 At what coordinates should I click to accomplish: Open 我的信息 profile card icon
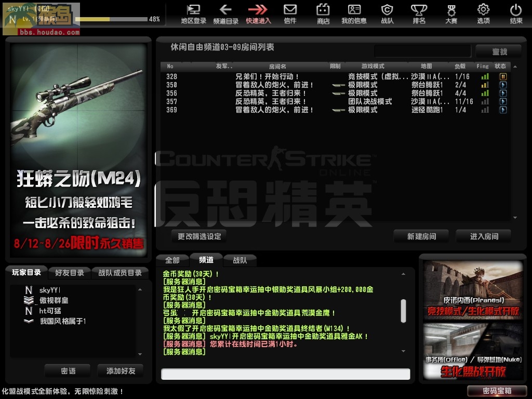pos(354,14)
